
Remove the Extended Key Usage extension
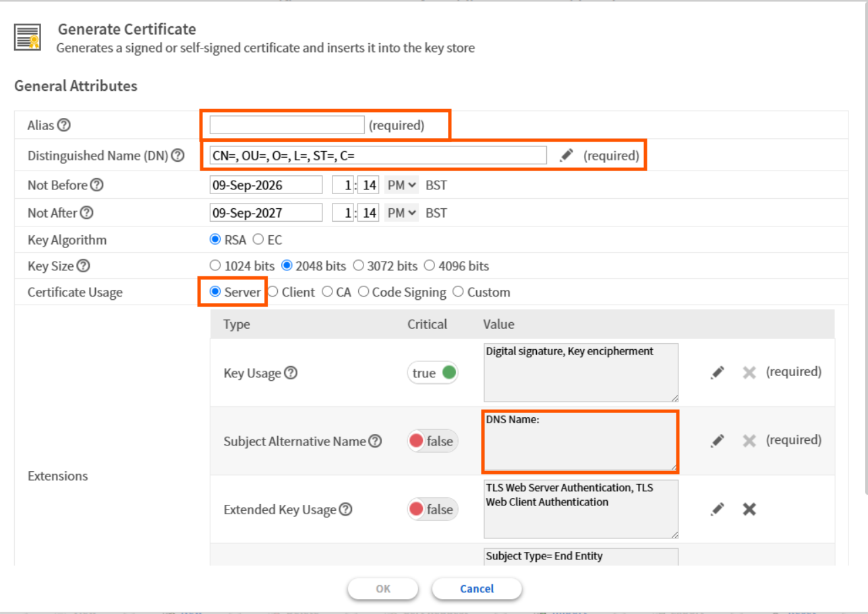tap(749, 509)
